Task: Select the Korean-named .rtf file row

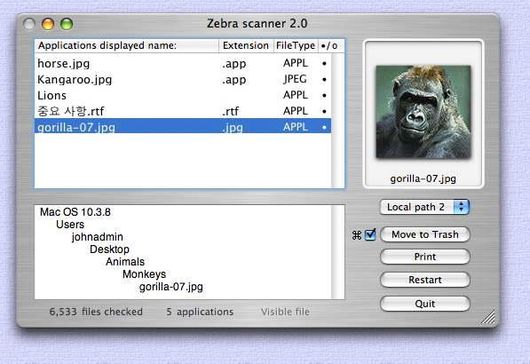Action: pos(183,111)
